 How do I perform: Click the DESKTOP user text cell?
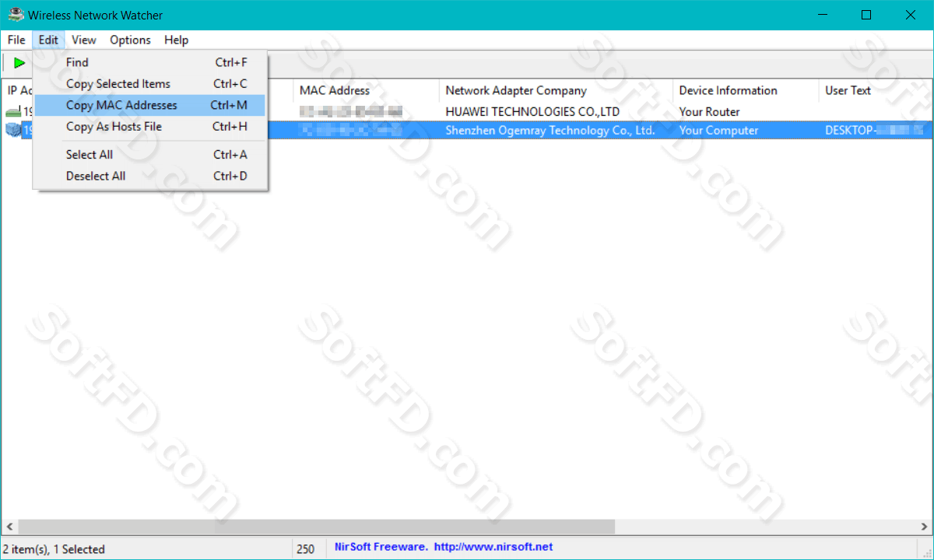click(874, 131)
